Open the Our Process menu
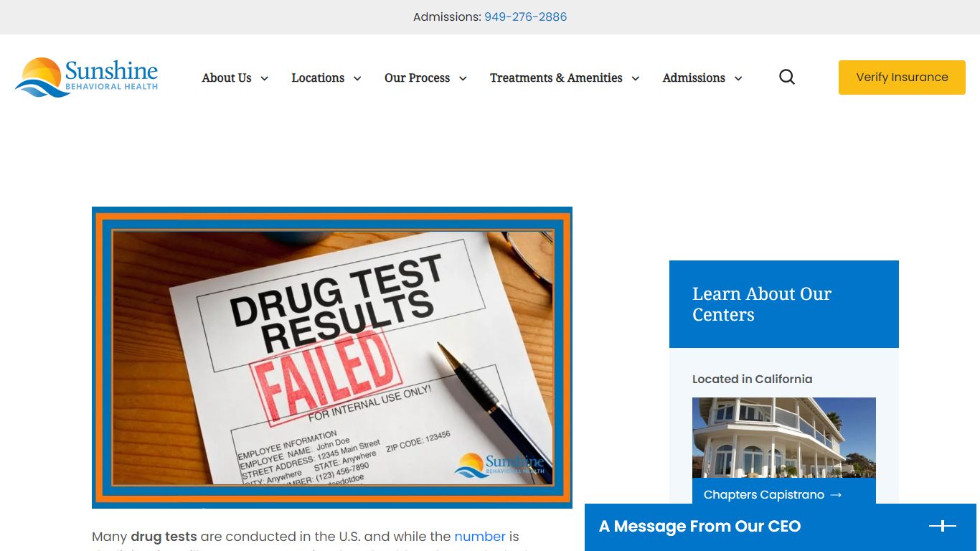This screenshot has height=551, width=980. pos(417,77)
